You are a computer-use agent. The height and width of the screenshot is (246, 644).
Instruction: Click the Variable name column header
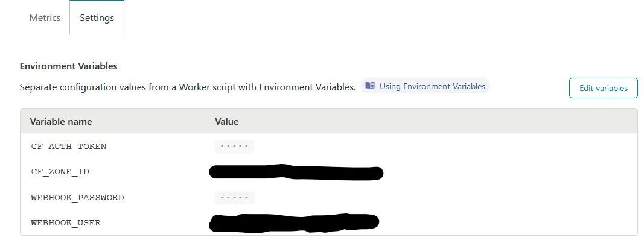pyautogui.click(x=61, y=121)
